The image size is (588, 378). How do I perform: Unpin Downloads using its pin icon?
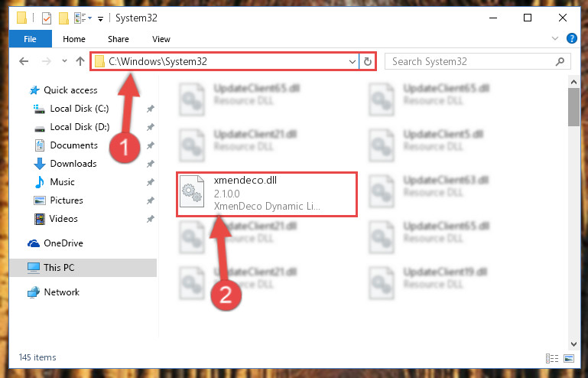(151, 164)
